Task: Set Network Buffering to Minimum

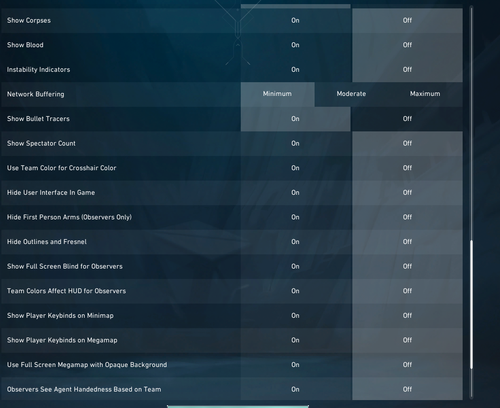Action: point(277,94)
